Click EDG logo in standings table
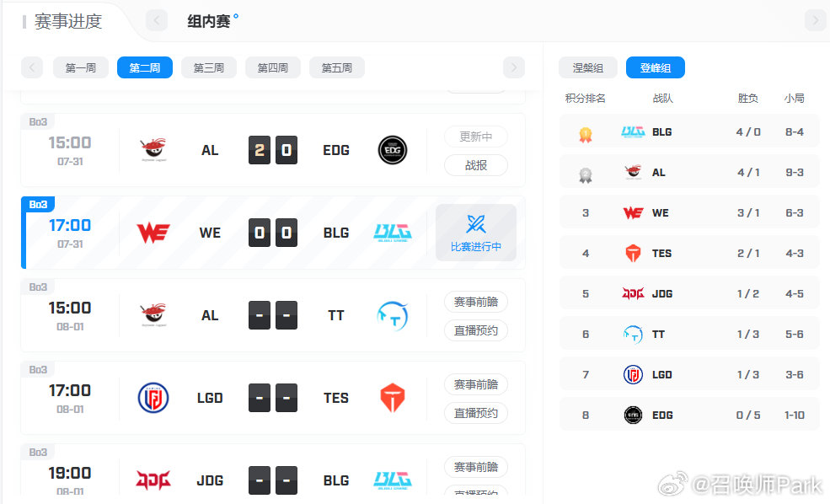The image size is (830, 504). [x=633, y=415]
